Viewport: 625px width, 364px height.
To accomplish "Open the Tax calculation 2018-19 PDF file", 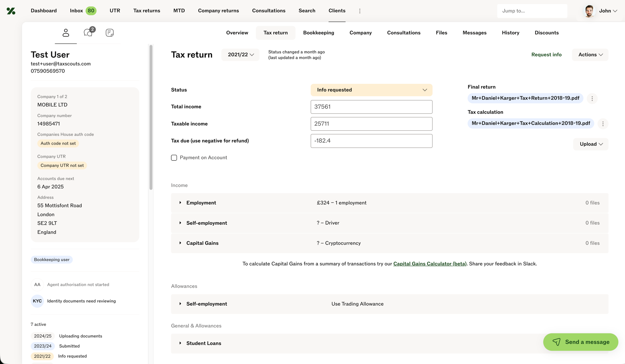I will (531, 123).
